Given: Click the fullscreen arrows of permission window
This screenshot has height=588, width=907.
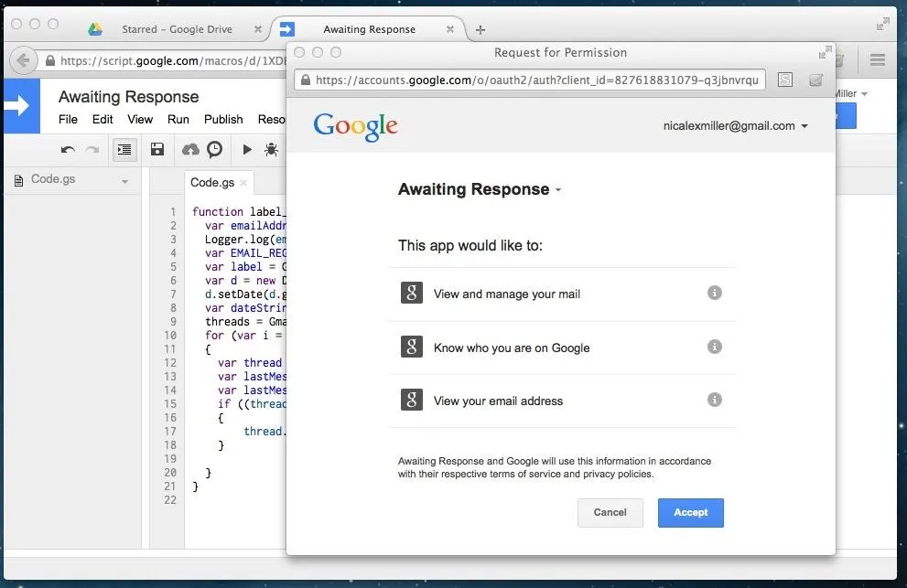Looking at the screenshot, I should tap(825, 52).
